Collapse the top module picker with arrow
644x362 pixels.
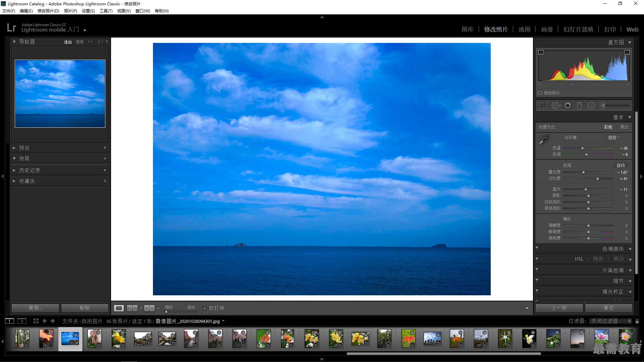[322, 17]
